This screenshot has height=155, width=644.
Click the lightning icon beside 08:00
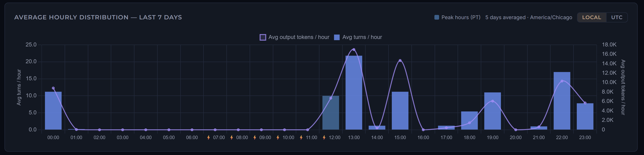point(232,137)
